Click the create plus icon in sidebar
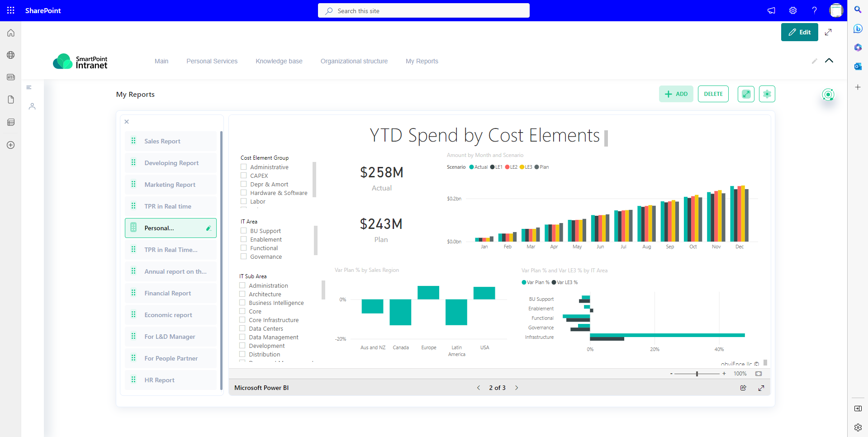The image size is (868, 437). tap(10, 145)
